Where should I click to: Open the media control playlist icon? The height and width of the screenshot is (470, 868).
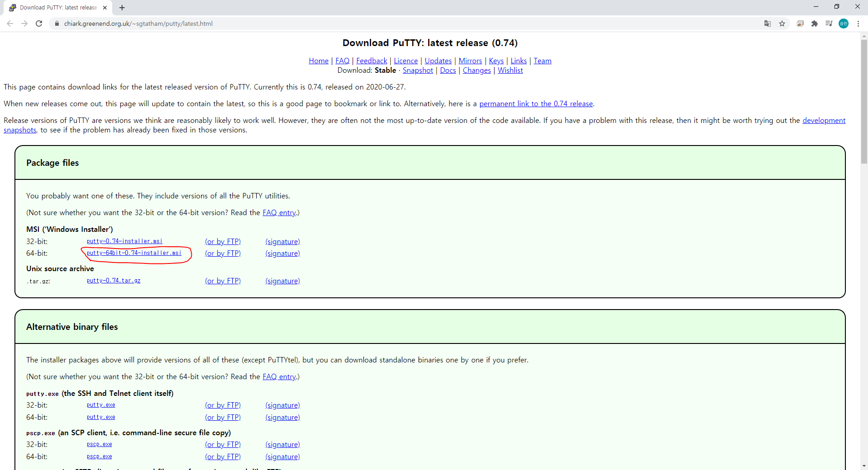[829, 23]
